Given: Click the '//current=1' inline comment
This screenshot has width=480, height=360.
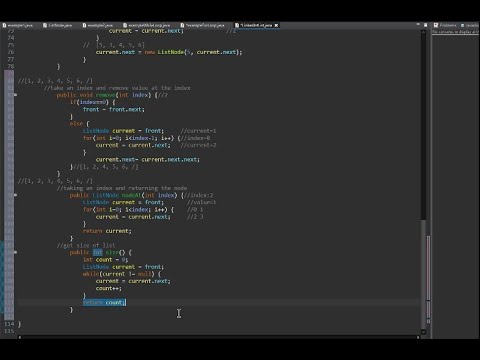Looking at the screenshot, I should tap(198, 131).
